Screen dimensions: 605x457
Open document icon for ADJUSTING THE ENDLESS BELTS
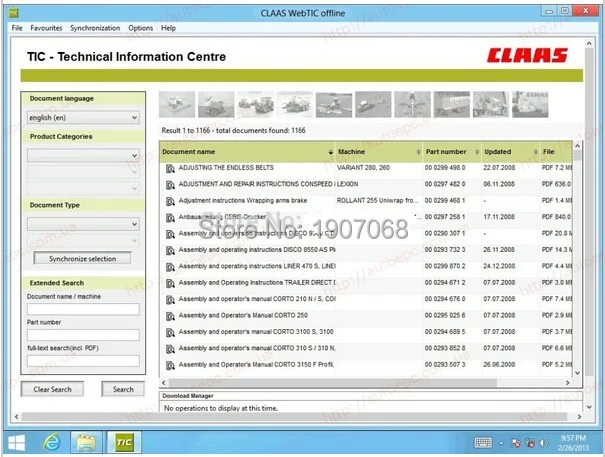click(x=170, y=169)
